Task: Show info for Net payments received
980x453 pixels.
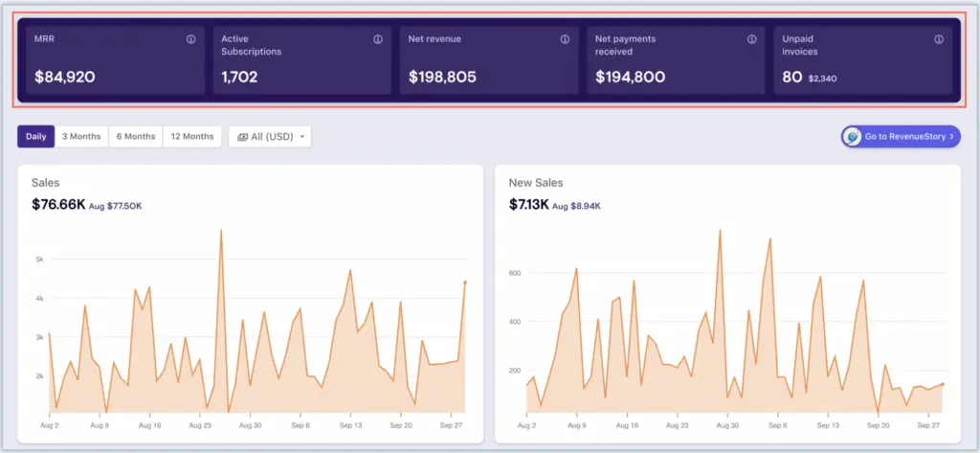Action: click(752, 40)
